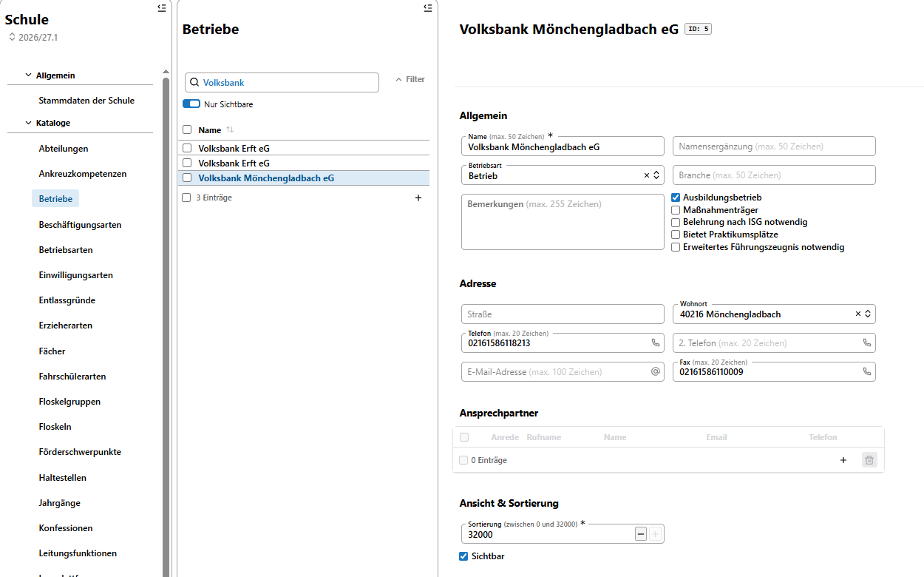Open the Wohnort dropdown

click(x=868, y=314)
